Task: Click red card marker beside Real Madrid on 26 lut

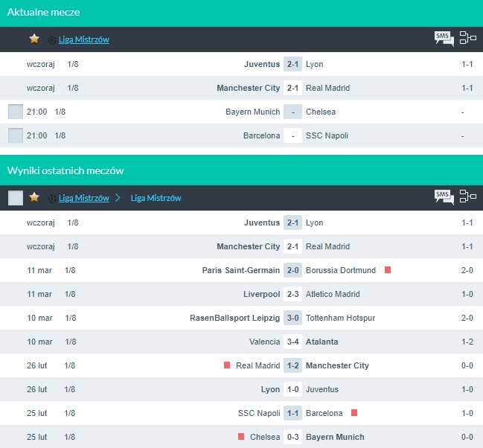Action: [x=227, y=365]
